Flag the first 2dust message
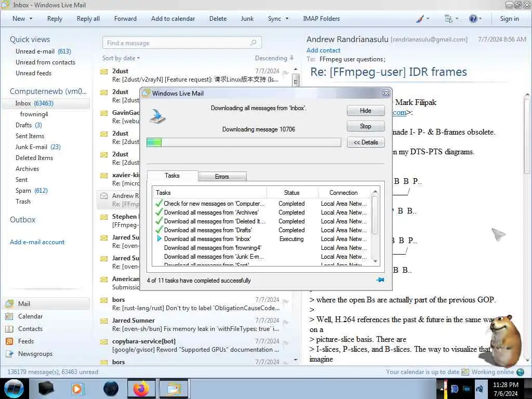Image resolution: width=532 pixels, height=399 pixels. point(286,73)
